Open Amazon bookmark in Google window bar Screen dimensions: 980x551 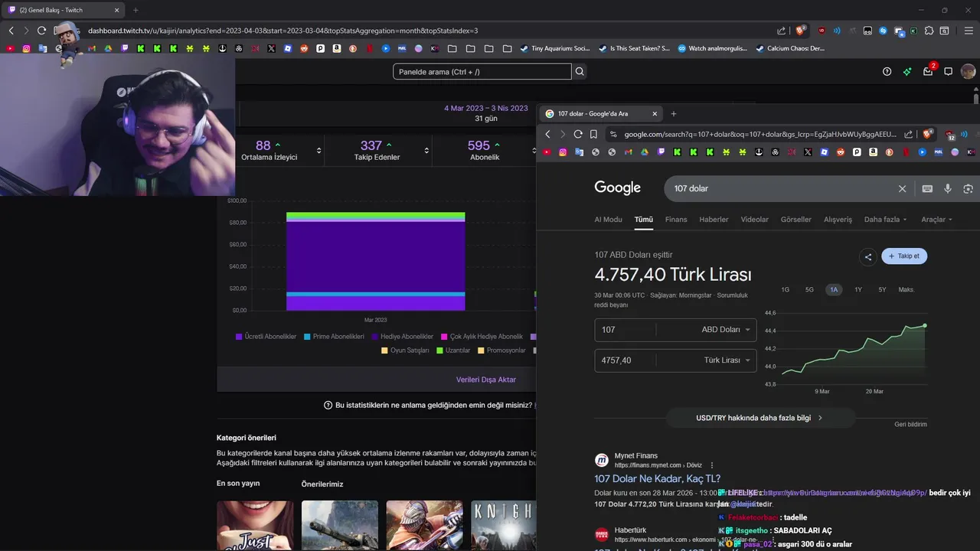tap(873, 152)
